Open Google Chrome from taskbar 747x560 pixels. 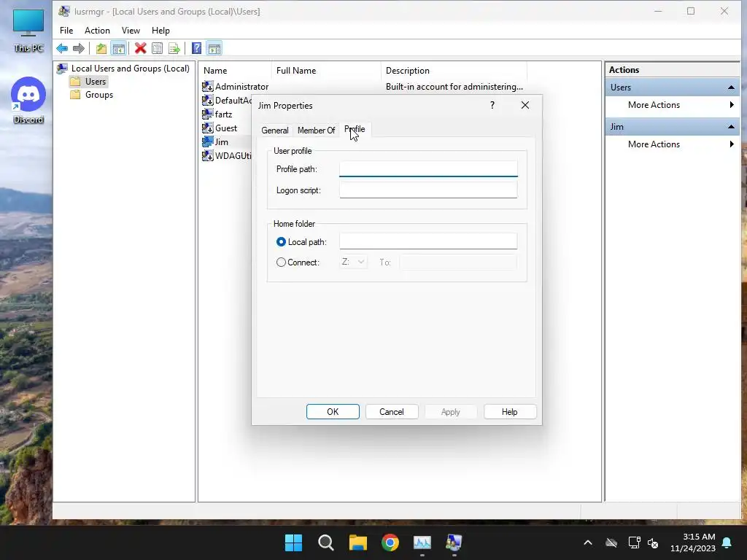click(x=390, y=542)
